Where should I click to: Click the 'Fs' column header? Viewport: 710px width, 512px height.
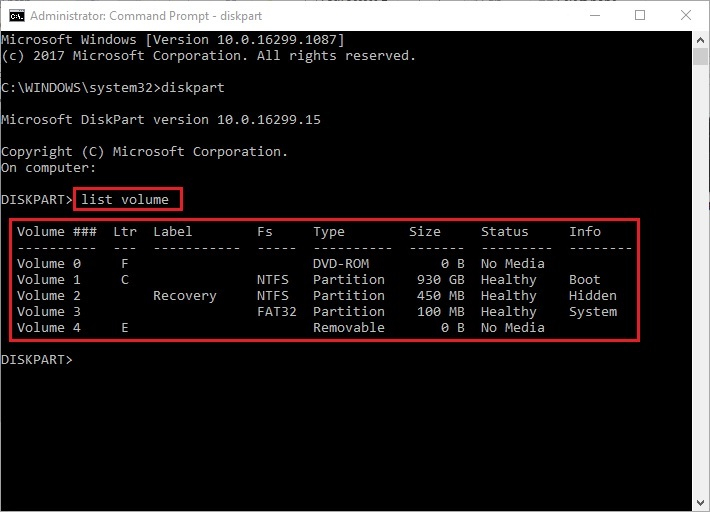265,232
